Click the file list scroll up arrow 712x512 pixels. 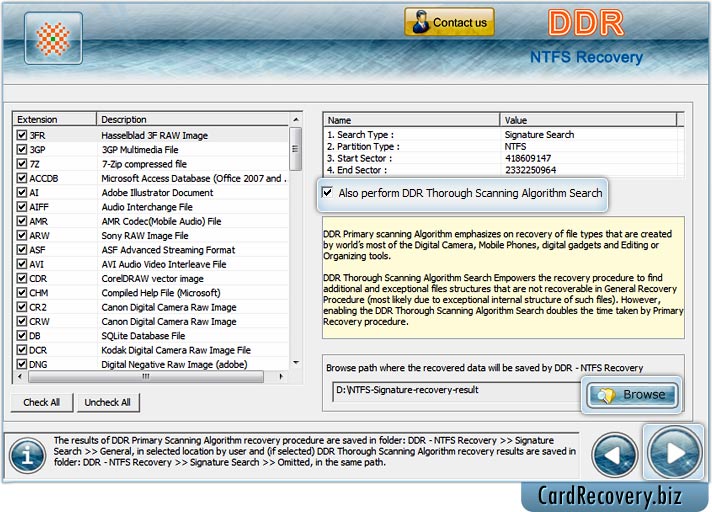coord(296,119)
